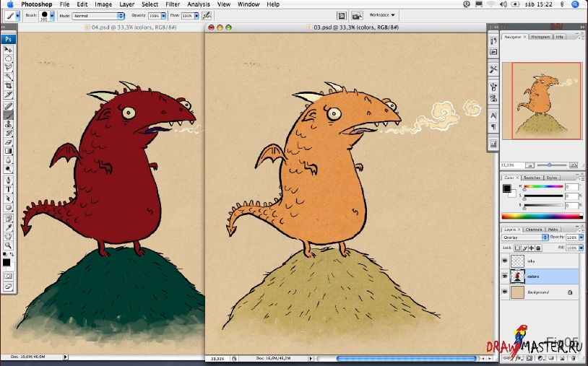588x366 pixels.
Task: Toggle the Airbrush option in options bar
Action: point(207,16)
